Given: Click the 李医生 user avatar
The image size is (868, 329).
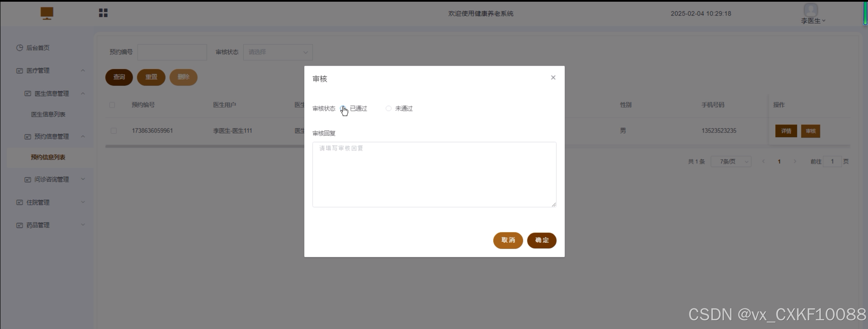Looking at the screenshot, I should tap(810, 9).
